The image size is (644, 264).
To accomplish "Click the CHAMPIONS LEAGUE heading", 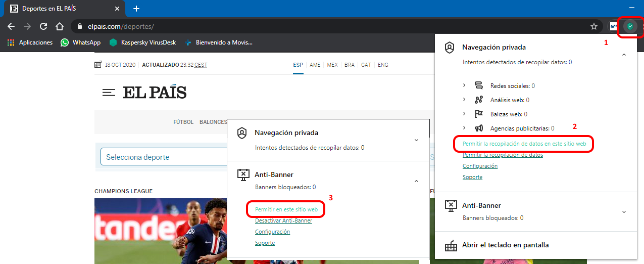I will (123, 191).
